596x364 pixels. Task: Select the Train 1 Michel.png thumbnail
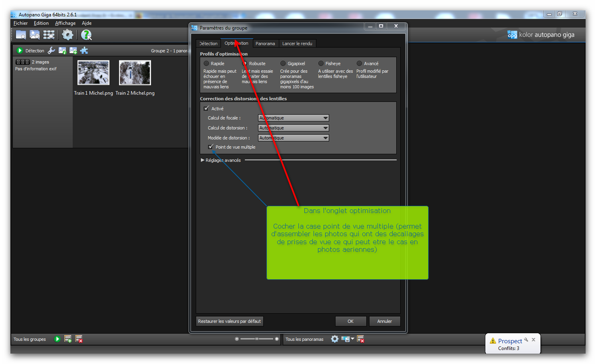click(93, 73)
